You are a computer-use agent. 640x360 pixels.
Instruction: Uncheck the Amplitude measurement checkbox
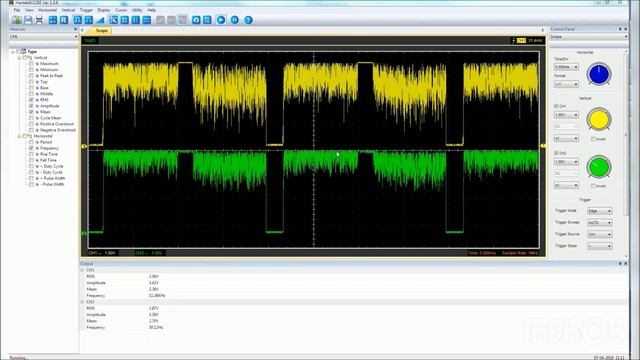coord(31,106)
